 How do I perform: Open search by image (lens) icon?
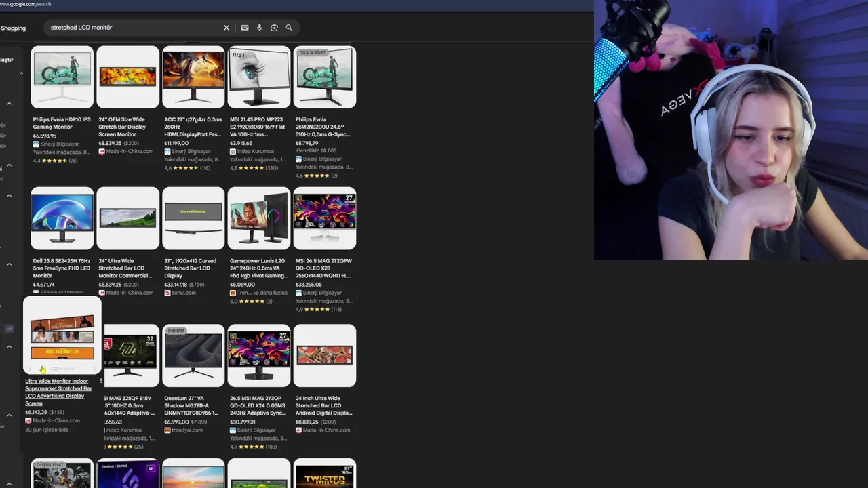tap(274, 28)
